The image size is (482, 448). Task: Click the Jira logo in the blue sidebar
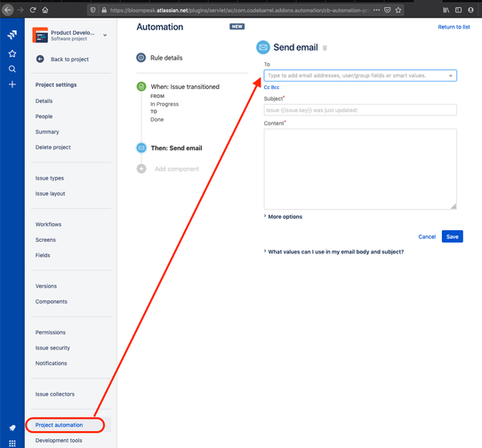coord(12,35)
